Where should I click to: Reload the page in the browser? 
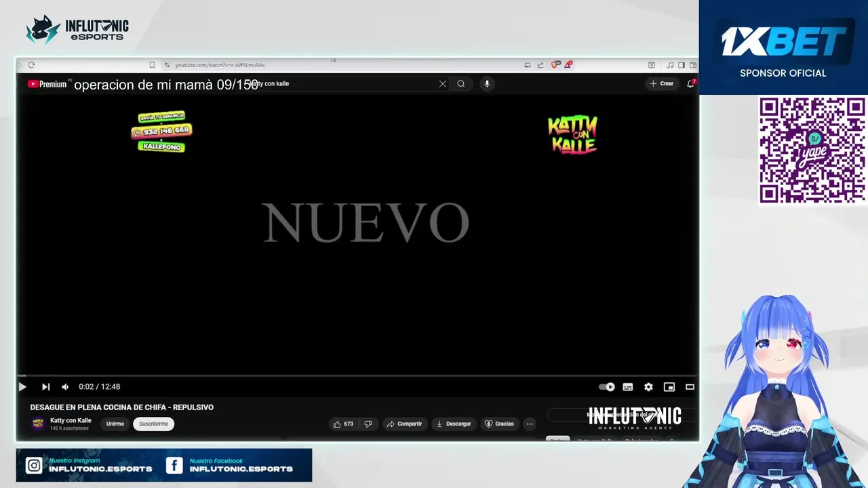pos(31,65)
